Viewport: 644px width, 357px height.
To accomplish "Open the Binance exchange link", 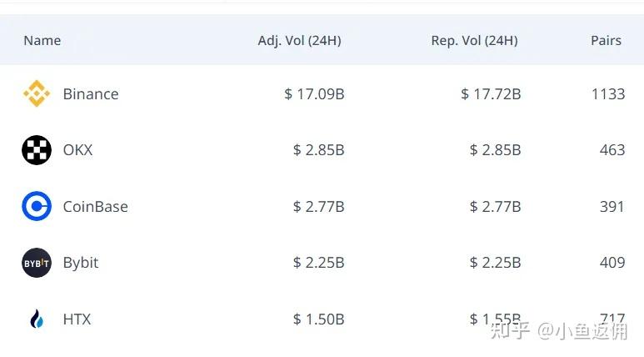I will click(91, 94).
